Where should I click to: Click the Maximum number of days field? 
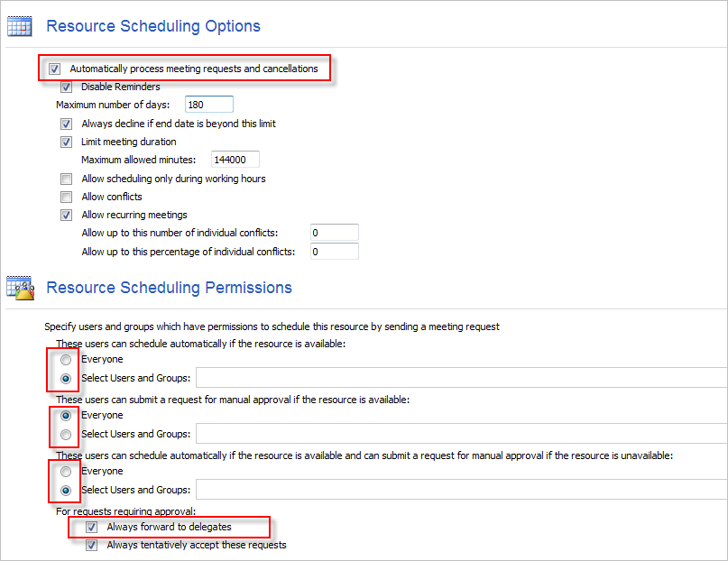(x=208, y=105)
